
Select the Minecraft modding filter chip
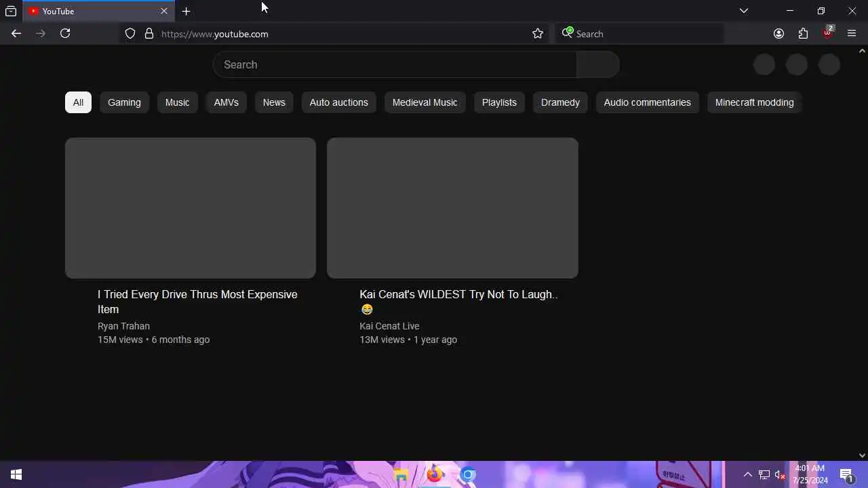click(754, 102)
